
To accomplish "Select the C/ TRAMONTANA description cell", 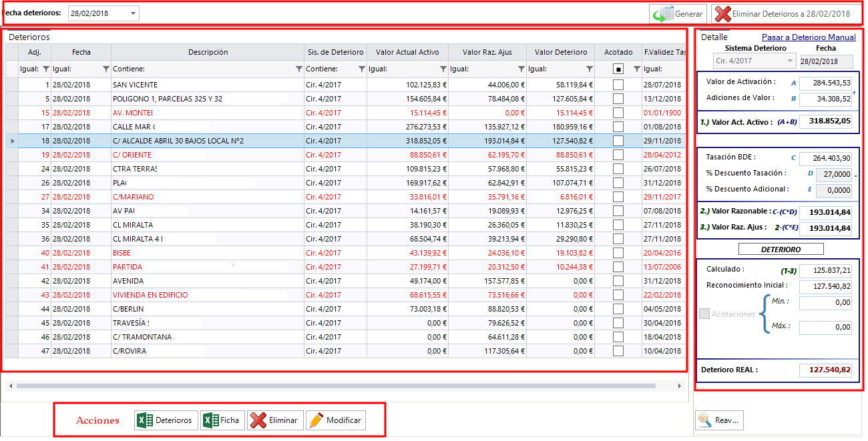I will (x=208, y=337).
